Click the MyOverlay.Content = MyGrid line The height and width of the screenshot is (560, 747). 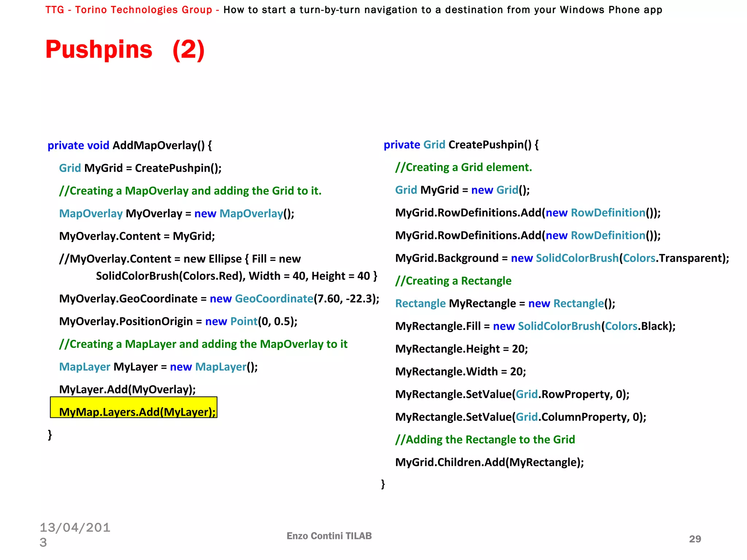point(137,236)
